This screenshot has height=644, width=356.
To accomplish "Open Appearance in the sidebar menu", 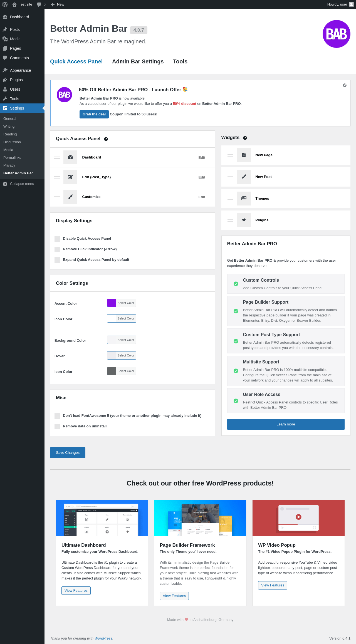I will coord(22,70).
